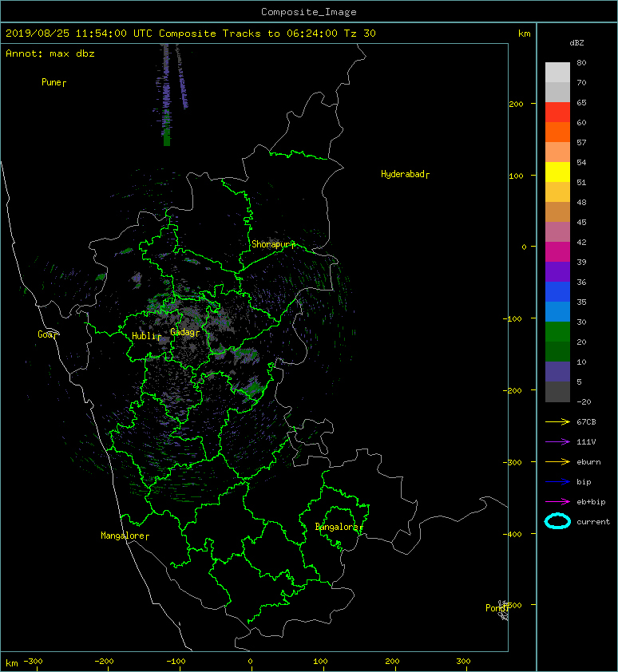Click the blue bip arrow legend icon

(557, 482)
